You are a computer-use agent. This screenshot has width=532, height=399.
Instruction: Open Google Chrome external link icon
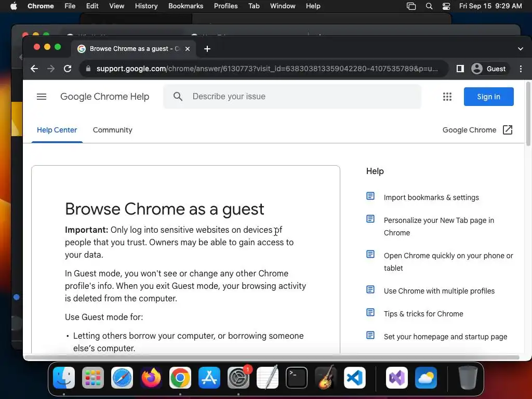pyautogui.click(x=508, y=130)
